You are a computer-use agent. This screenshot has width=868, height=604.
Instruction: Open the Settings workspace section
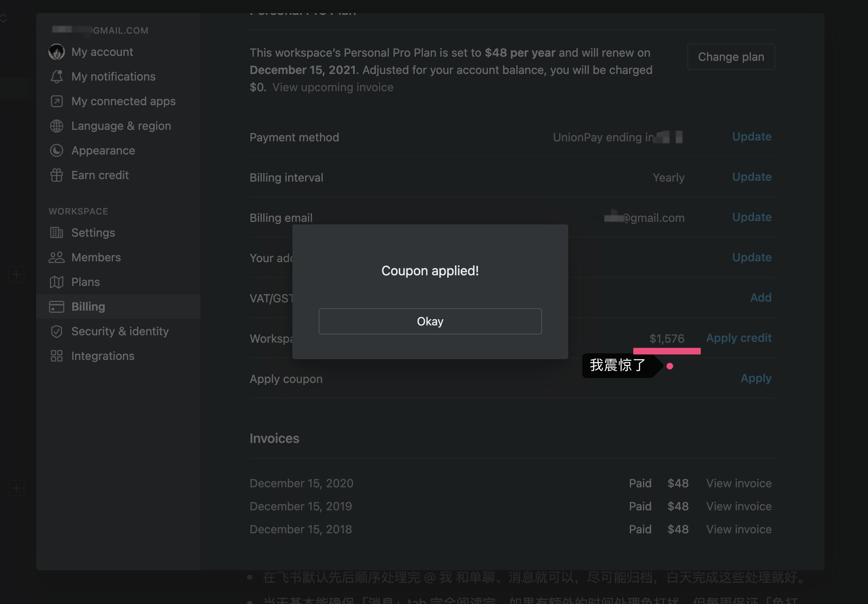click(x=93, y=233)
